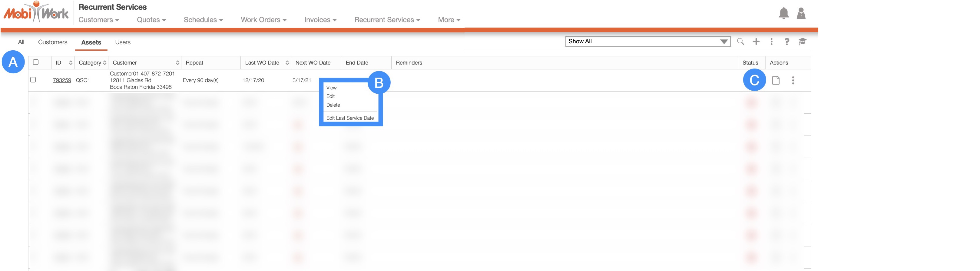Click the document icon in row 793259
Image resolution: width=980 pixels, height=271 pixels.
coord(776,80)
